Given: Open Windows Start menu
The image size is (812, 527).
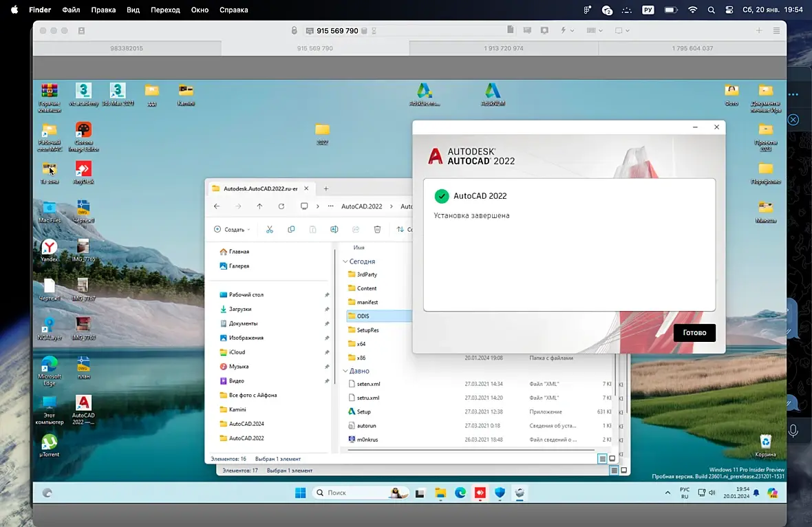Looking at the screenshot, I should (x=300, y=493).
